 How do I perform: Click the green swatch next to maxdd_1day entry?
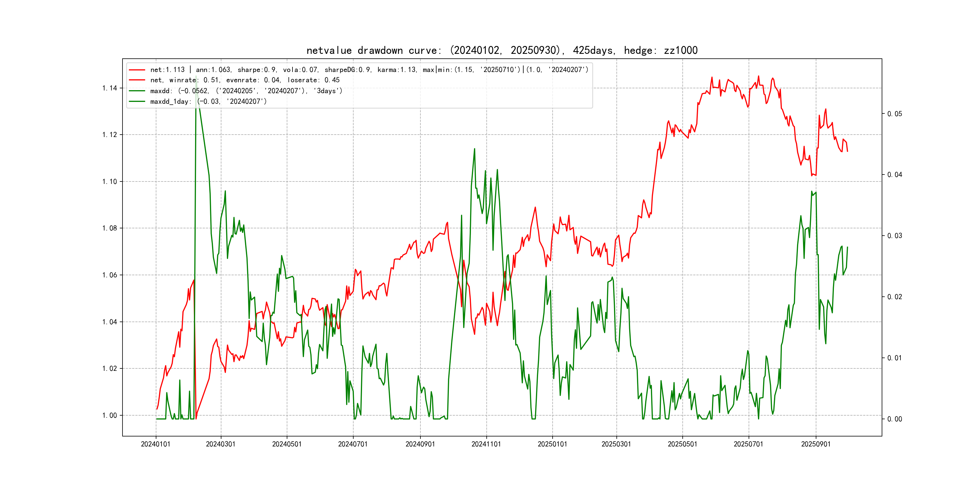tap(137, 101)
